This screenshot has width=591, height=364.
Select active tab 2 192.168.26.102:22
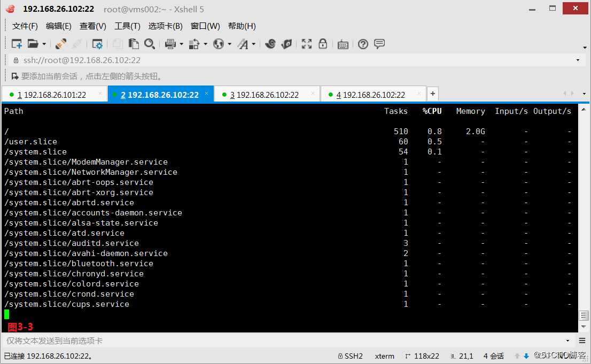pos(160,95)
